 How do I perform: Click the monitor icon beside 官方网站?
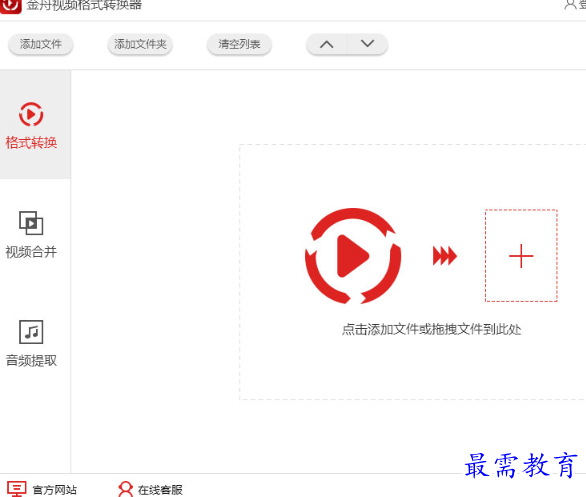pyautogui.click(x=17, y=489)
